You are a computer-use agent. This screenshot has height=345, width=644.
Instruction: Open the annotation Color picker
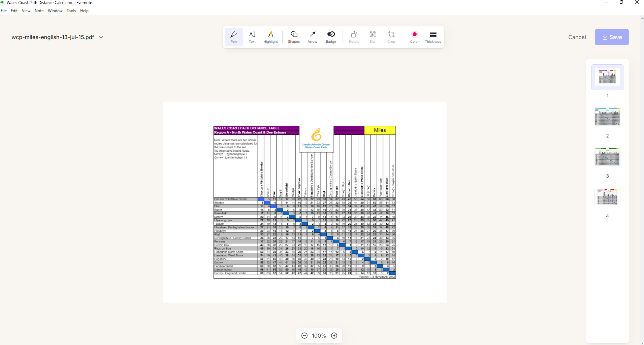pos(414,37)
